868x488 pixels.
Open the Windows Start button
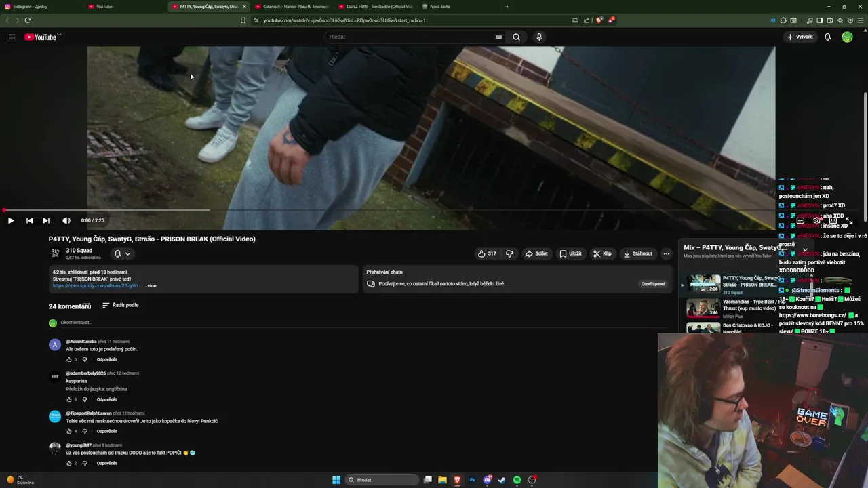click(336, 480)
